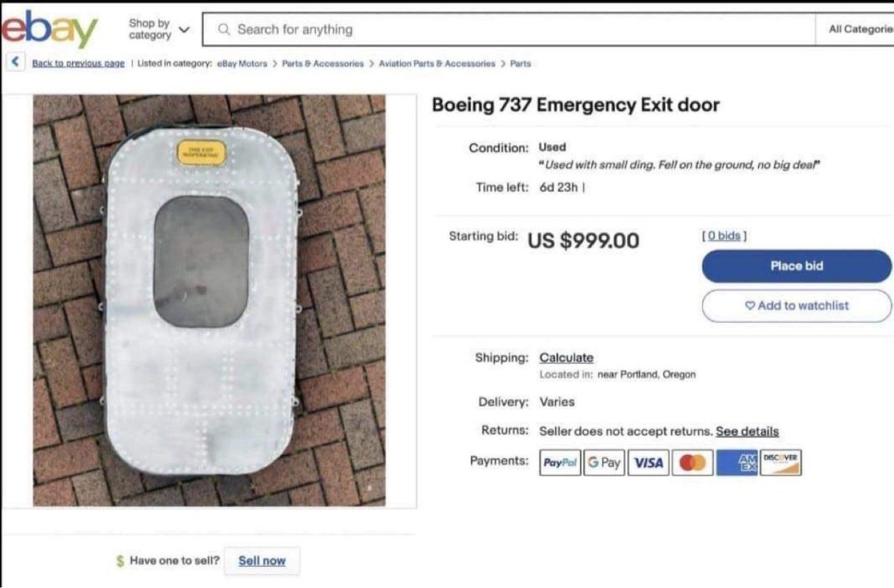Open the 0 bids link

[725, 235]
